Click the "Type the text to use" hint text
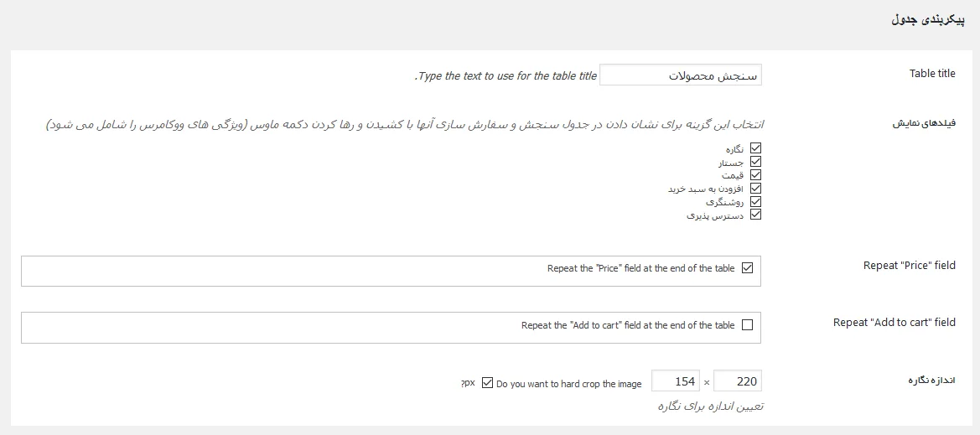 coord(506,76)
